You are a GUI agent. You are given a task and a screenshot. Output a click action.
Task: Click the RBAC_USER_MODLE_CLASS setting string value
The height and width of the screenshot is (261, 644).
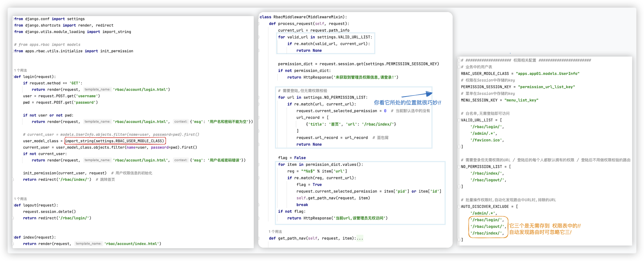click(x=547, y=74)
